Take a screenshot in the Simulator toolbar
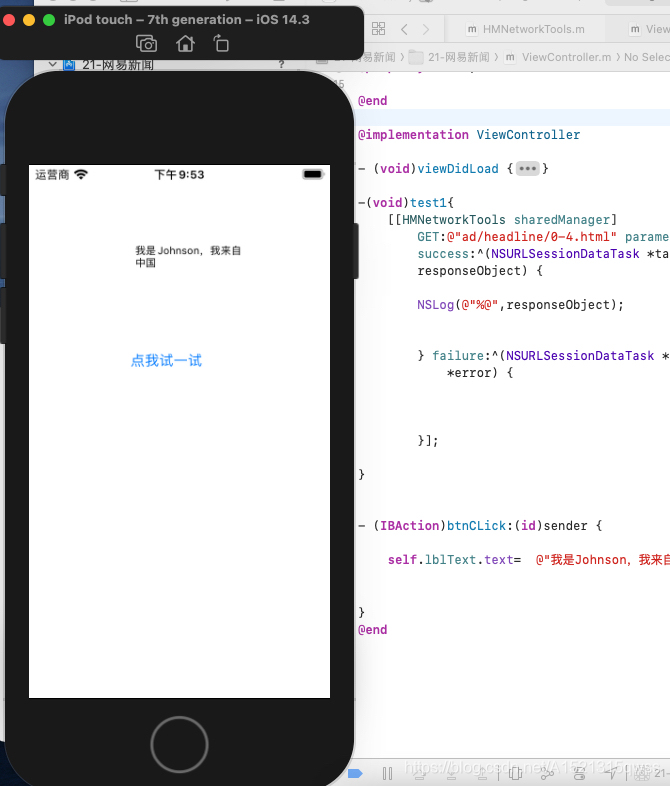Viewport: 670px width, 786px height. [146, 44]
